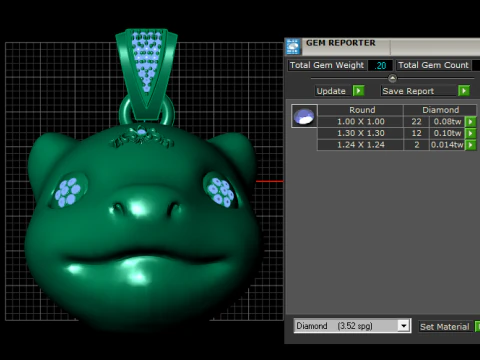The width and height of the screenshot is (480, 360).
Task: Click the green arrow on the 0.08tw row
Action: coord(471,122)
